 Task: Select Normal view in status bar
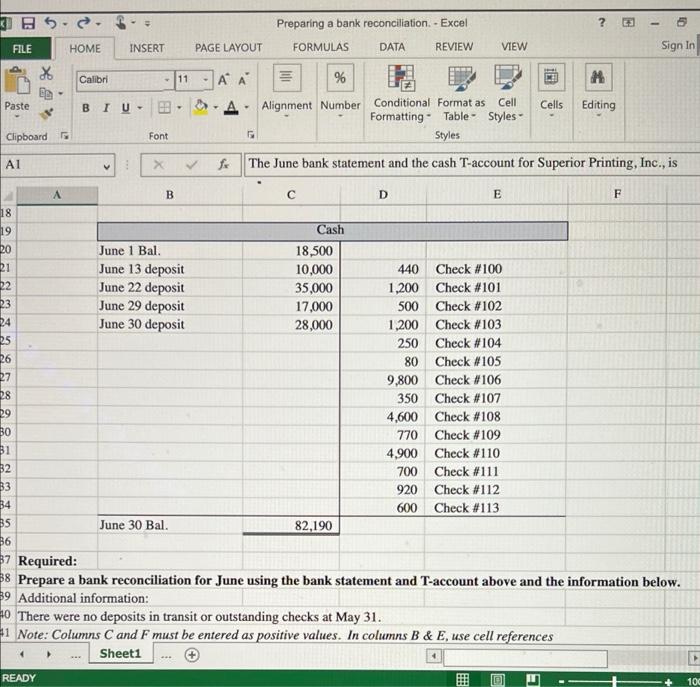(x=462, y=679)
